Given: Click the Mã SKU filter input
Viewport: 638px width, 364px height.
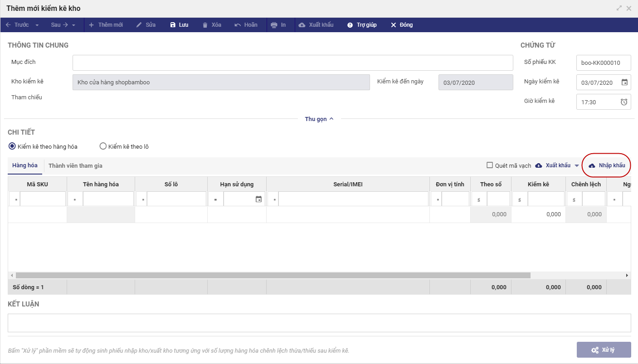Looking at the screenshot, I should pos(43,199).
